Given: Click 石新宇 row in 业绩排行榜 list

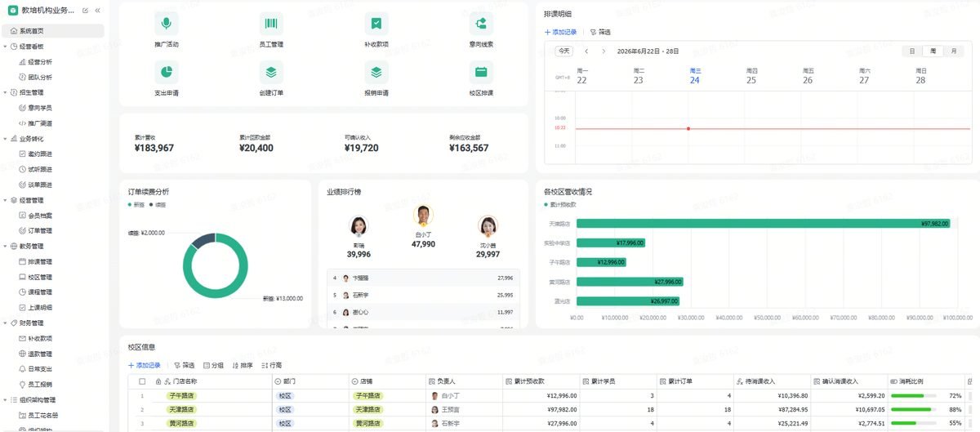Looking at the screenshot, I should 423,295.
